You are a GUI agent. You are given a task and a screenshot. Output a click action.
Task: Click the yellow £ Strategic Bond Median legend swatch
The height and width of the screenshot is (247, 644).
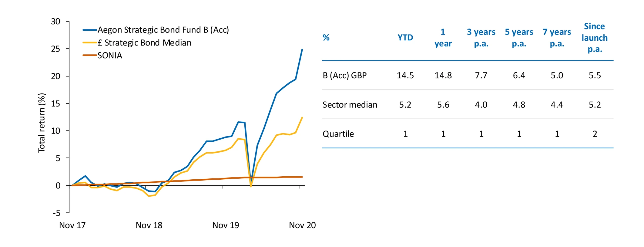[x=90, y=43]
